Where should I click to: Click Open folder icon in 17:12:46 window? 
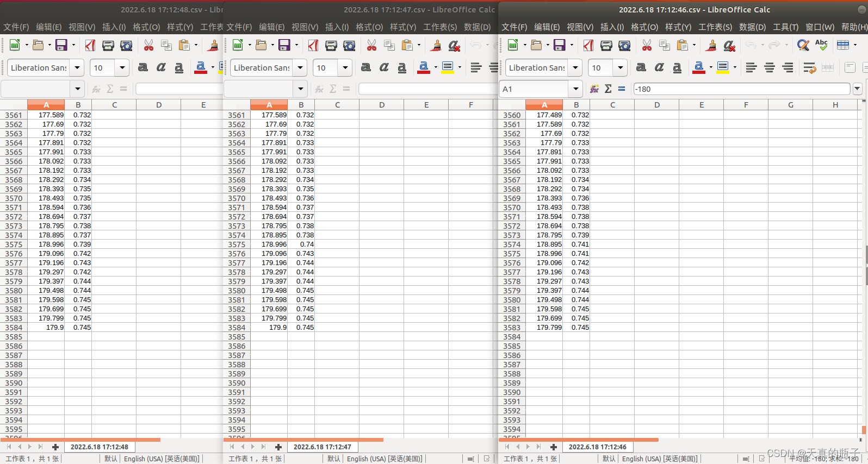pos(536,45)
